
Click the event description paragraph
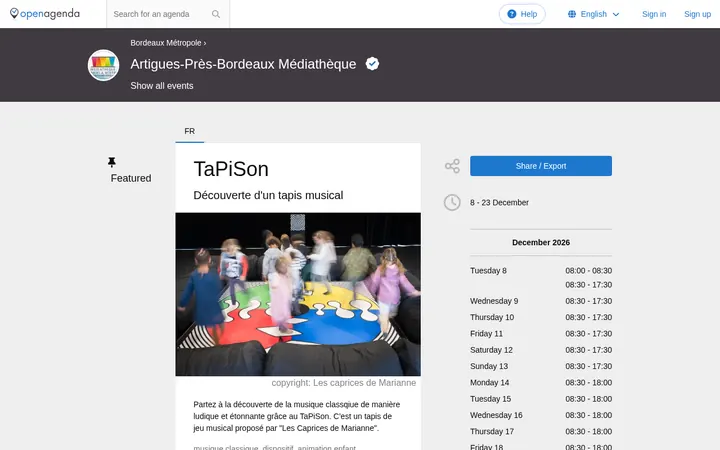(x=297, y=416)
